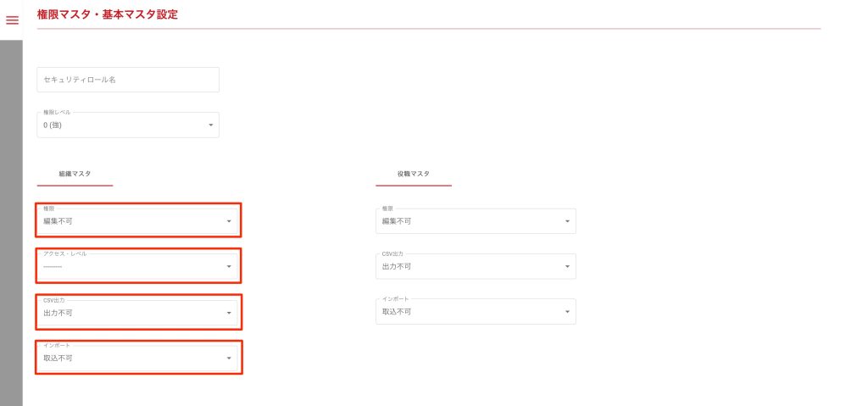The width and height of the screenshot is (868, 406).
Task: Open the 権限 dropdown under 組織マスタ
Action: tap(131, 221)
